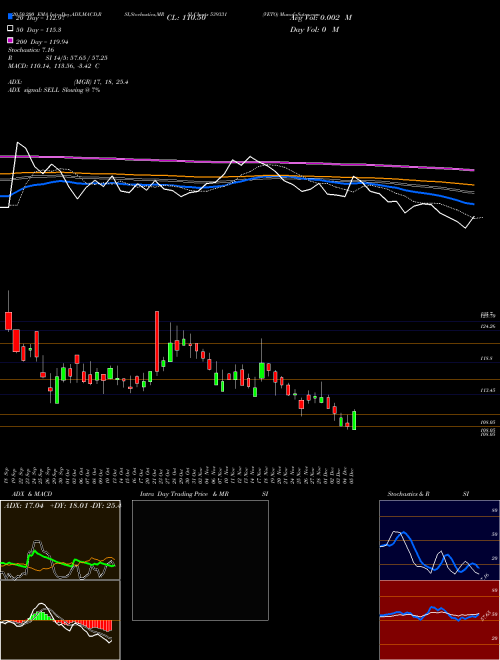Open the empty Intra Day Trading Price panel

[x=200, y=560]
